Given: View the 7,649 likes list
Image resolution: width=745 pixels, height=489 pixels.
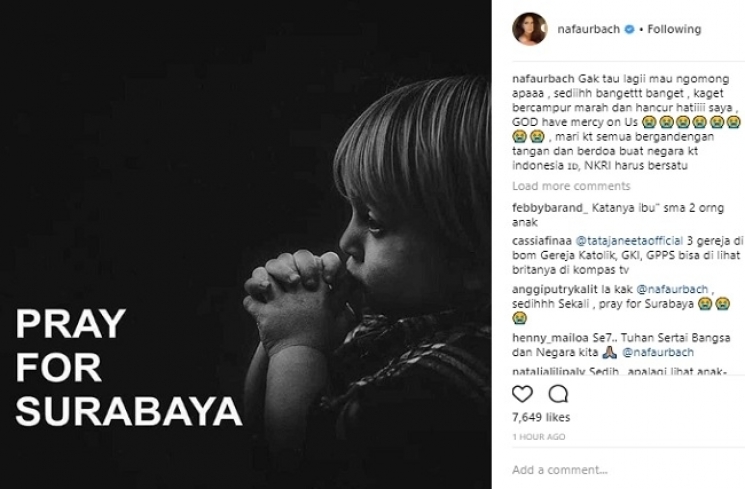Looking at the screenshot, I should pos(541,417).
